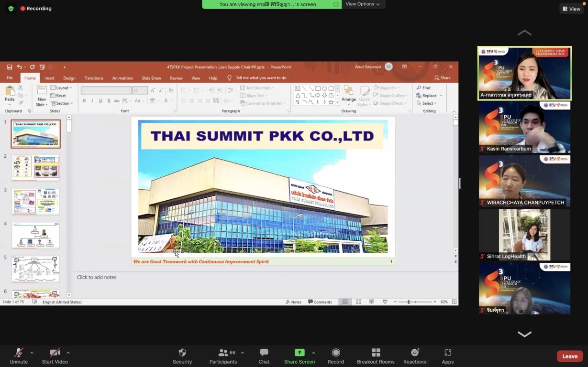Click to add notes field
This screenshot has width=588, height=367.
266,277
